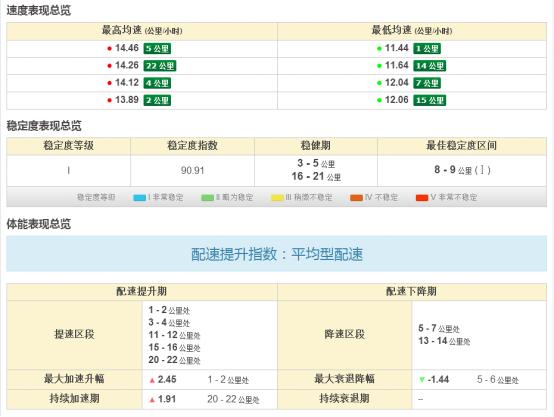The height and width of the screenshot is (417, 554).
Task: Click the 12.06 speed value
Action: click(x=396, y=100)
